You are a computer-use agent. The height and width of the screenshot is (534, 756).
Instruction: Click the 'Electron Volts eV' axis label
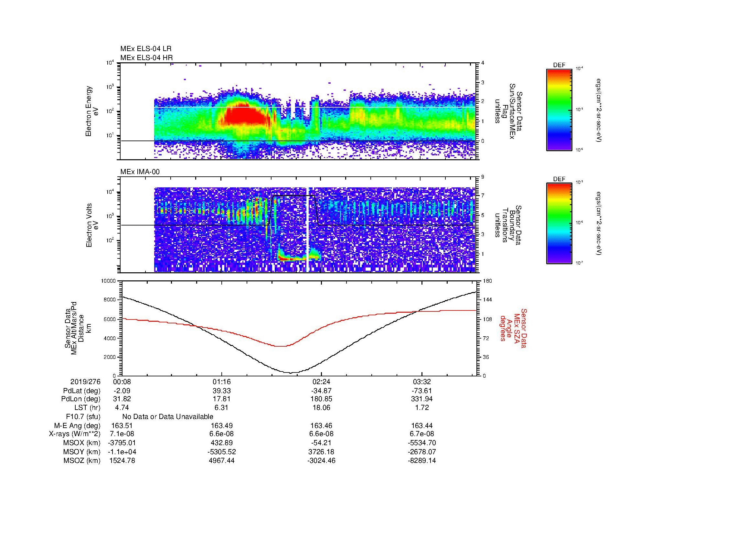pos(92,225)
